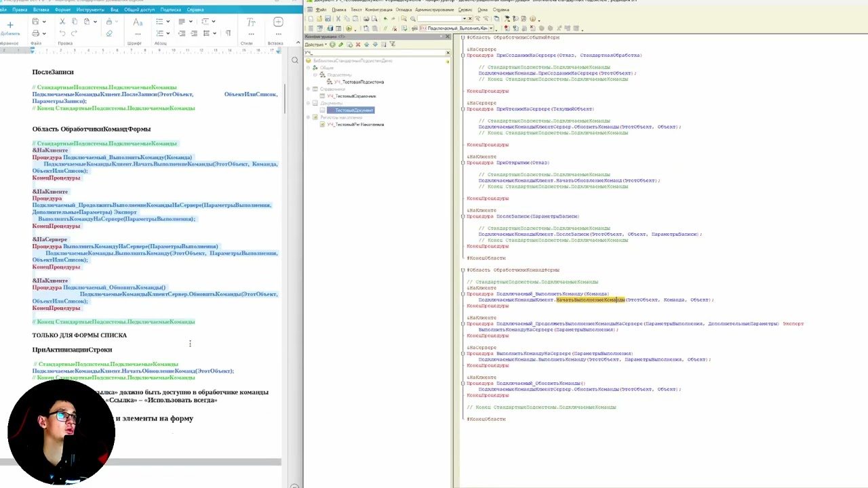Click the copy icon in MyOffice ribbon
This screenshot has width=868, height=488.
[75, 22]
